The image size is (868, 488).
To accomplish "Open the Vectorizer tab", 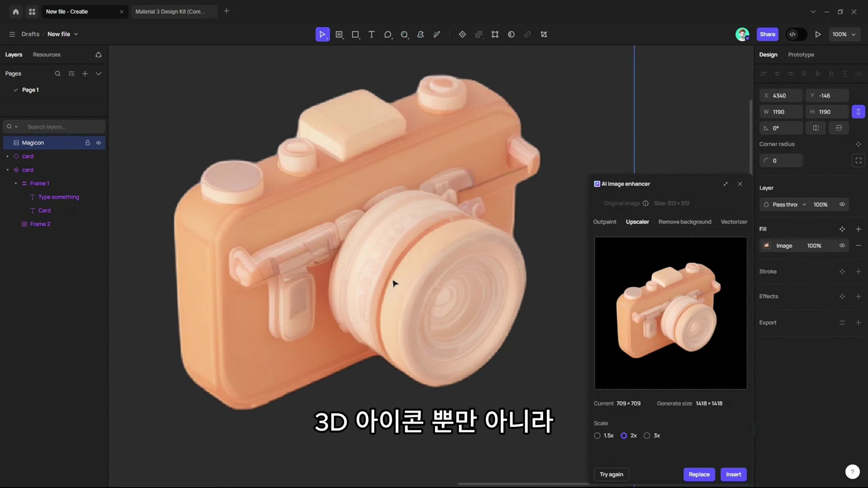I will coord(734,222).
